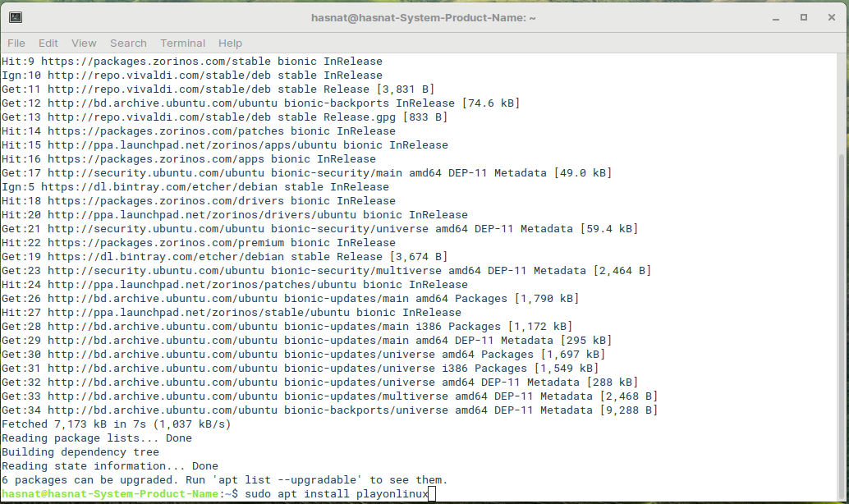Image resolution: width=849 pixels, height=504 pixels.
Task: Click the command 'sudo apt install playonlinux'
Action: [337, 493]
